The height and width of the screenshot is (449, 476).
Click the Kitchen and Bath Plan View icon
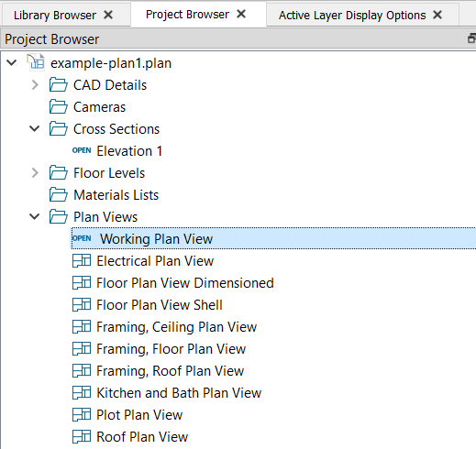pos(82,393)
